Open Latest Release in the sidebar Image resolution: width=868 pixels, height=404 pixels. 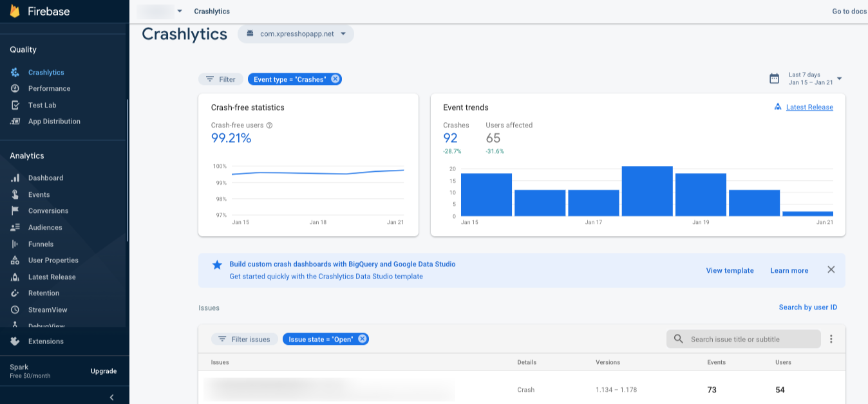click(x=52, y=277)
